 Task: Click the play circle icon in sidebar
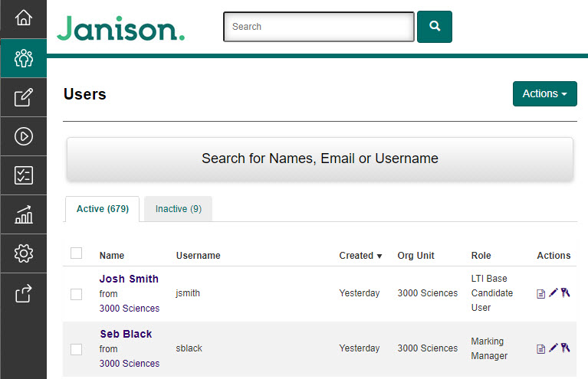click(23, 136)
